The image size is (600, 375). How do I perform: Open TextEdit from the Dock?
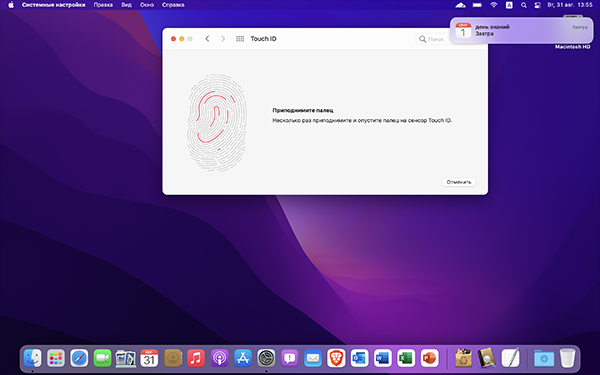[510, 358]
